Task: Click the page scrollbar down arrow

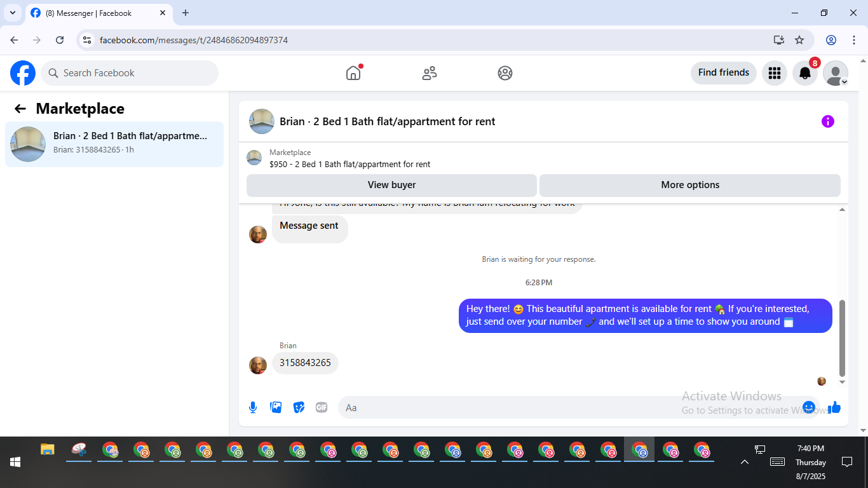Action: 863,431
